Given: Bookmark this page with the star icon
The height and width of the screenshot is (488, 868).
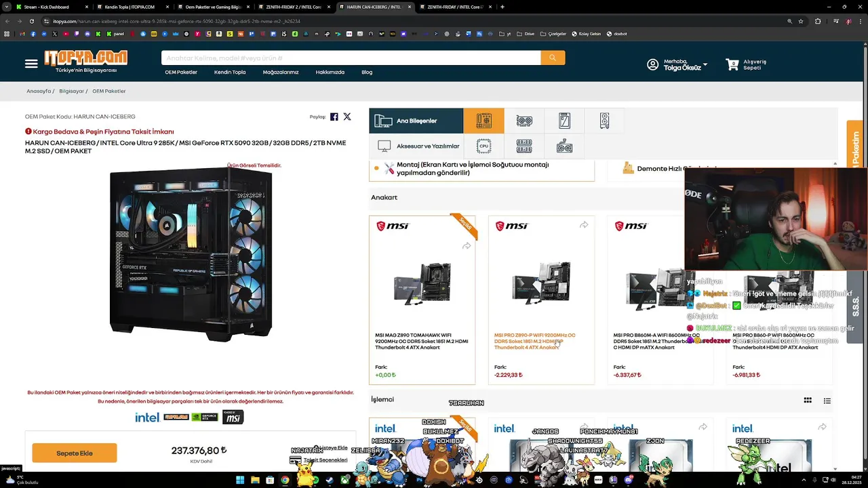Looking at the screenshot, I should 801,21.
